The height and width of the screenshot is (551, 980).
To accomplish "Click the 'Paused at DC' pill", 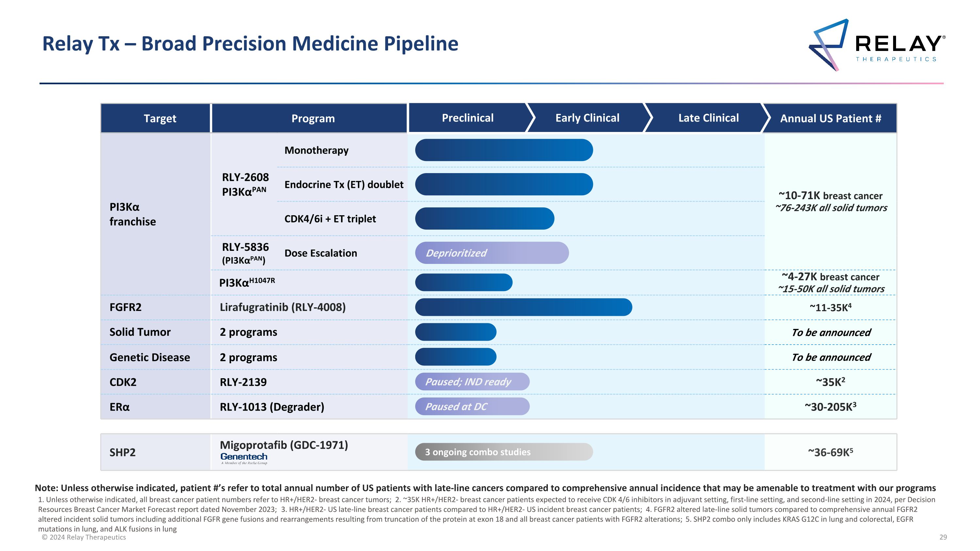I will coord(472,407).
